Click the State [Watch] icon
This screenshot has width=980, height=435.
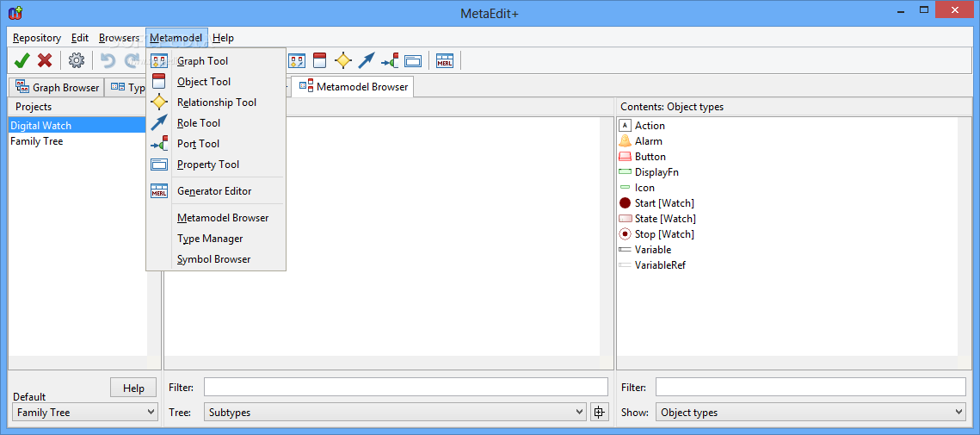pyautogui.click(x=625, y=219)
